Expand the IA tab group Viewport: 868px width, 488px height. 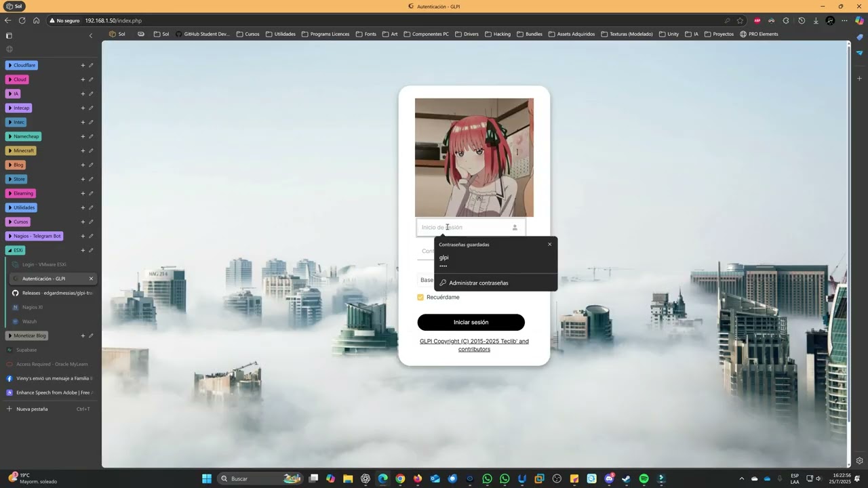point(14,94)
